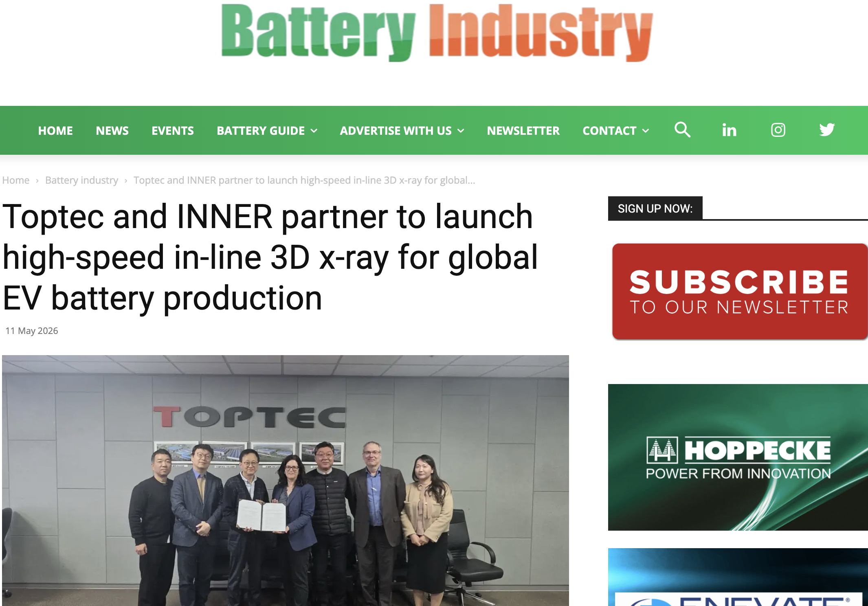Image resolution: width=868 pixels, height=606 pixels.
Task: Click the Battery Industry site logo
Action: (x=437, y=33)
